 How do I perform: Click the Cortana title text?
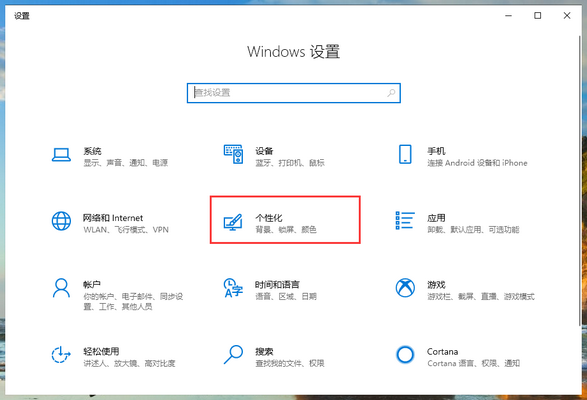point(442,352)
